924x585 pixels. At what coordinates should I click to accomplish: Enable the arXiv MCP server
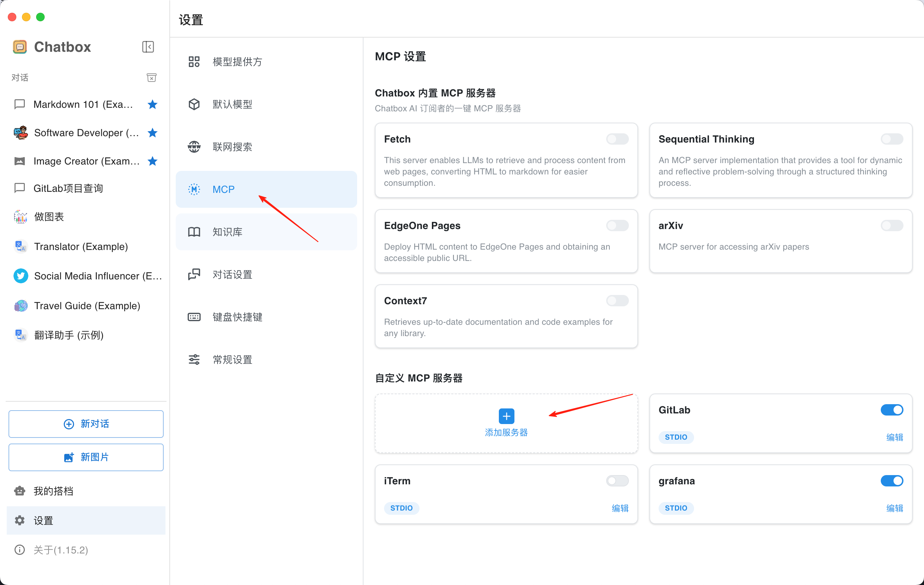891,225
